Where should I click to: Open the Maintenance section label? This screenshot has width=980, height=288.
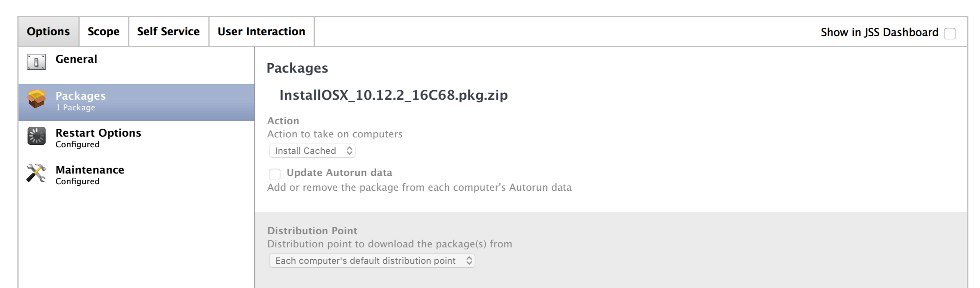[90, 170]
